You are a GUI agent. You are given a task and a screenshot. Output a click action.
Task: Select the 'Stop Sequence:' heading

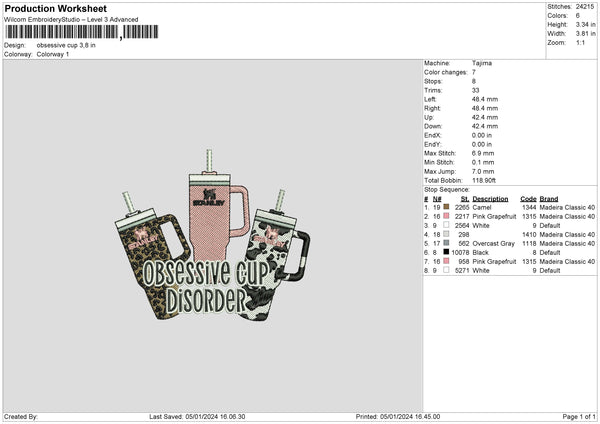(x=447, y=190)
